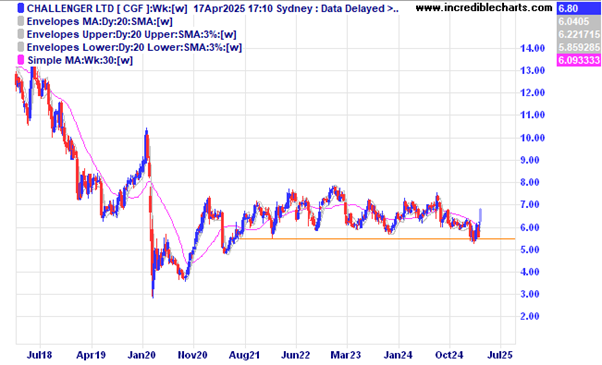This screenshot has height=365, width=602.
Task: Click the 6.0405 envelope MA value
Action: coord(579,21)
